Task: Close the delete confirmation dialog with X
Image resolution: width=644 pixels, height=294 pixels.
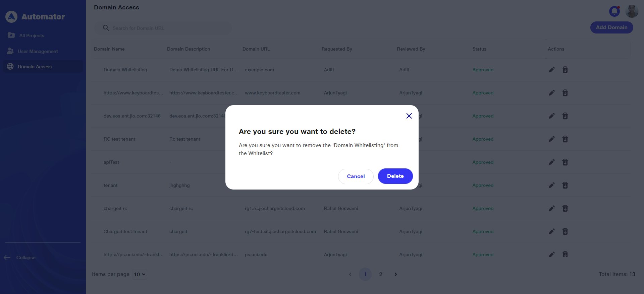Action: [409, 116]
